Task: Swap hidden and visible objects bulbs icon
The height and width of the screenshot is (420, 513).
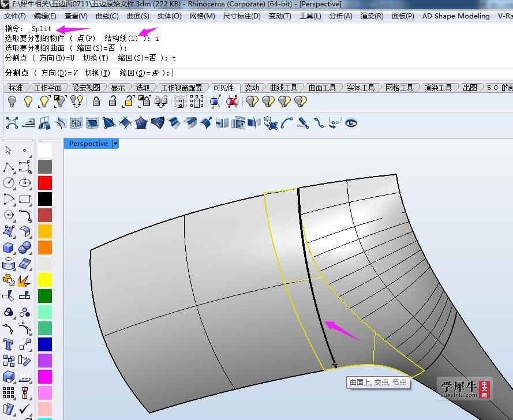Action: (77, 102)
